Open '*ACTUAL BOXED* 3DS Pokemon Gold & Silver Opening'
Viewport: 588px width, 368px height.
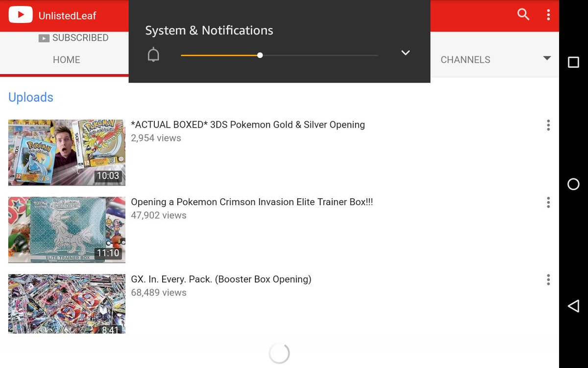248,125
